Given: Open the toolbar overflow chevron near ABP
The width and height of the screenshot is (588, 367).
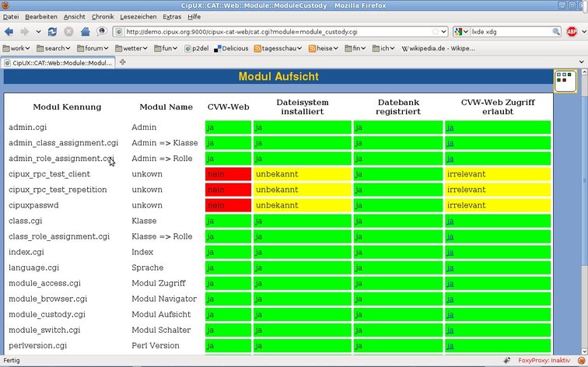Looking at the screenshot, I should point(583,32).
